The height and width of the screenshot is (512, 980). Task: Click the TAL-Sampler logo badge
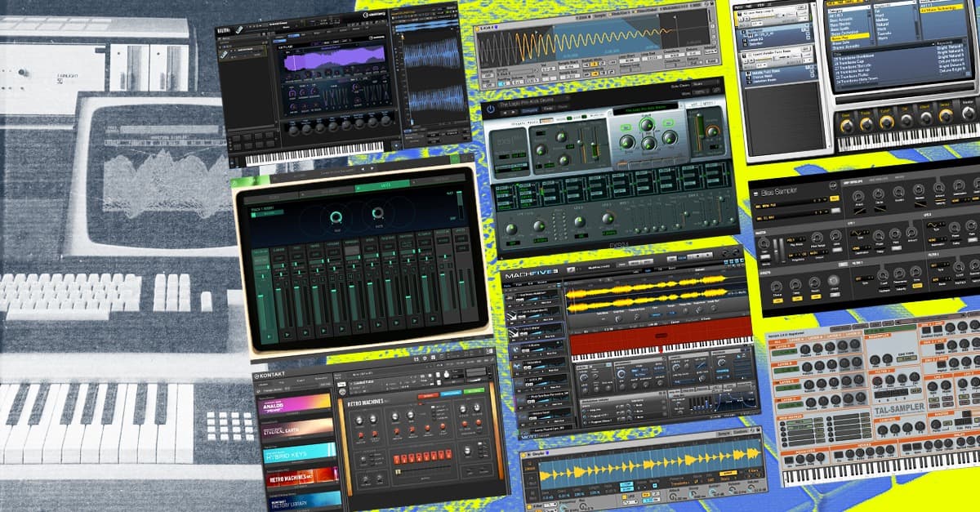point(899,407)
